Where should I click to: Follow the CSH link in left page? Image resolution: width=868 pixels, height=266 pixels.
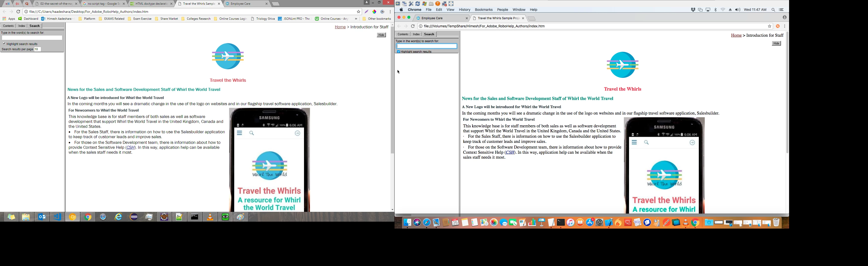(x=130, y=148)
